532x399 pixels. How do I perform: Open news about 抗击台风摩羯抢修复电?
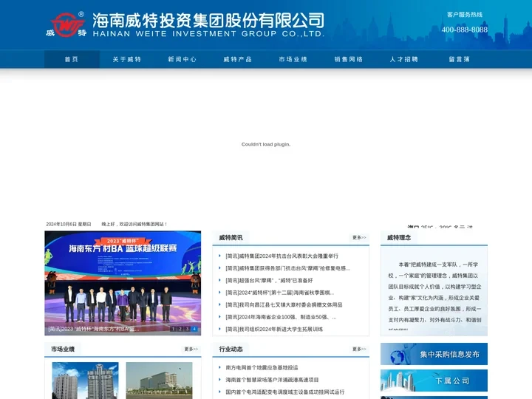point(287,268)
